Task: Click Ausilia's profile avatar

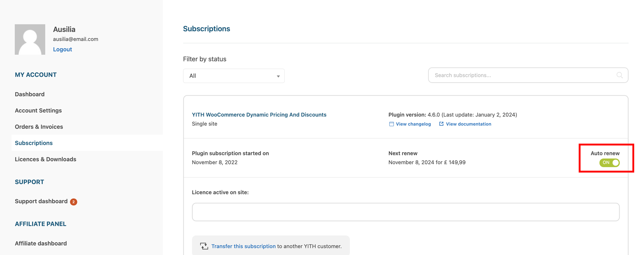Action: (30, 39)
